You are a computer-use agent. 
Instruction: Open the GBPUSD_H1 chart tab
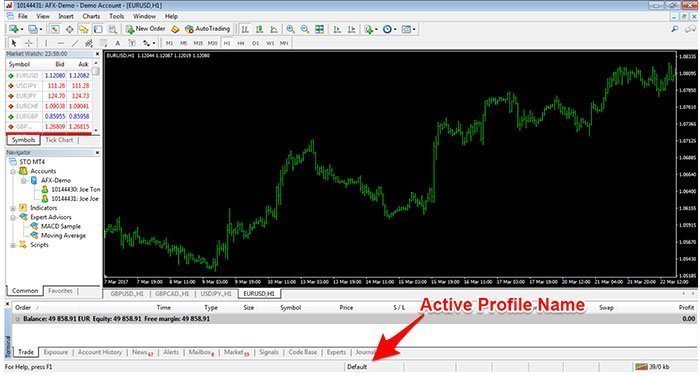127,294
